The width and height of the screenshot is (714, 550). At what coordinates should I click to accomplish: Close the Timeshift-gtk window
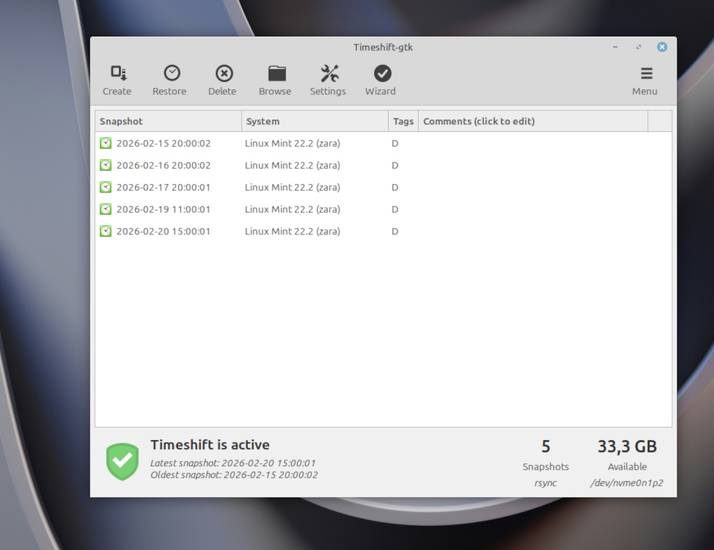(662, 47)
